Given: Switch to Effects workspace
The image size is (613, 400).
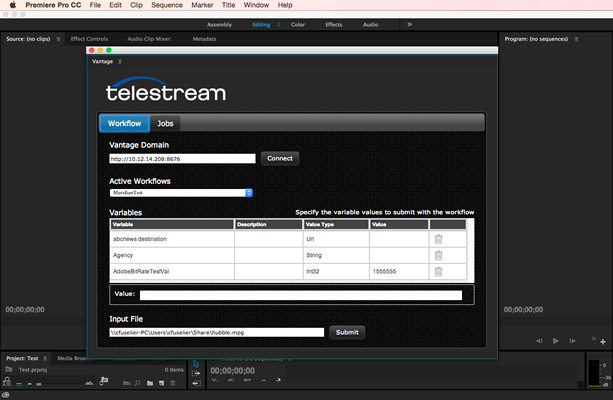Looking at the screenshot, I should (333, 25).
